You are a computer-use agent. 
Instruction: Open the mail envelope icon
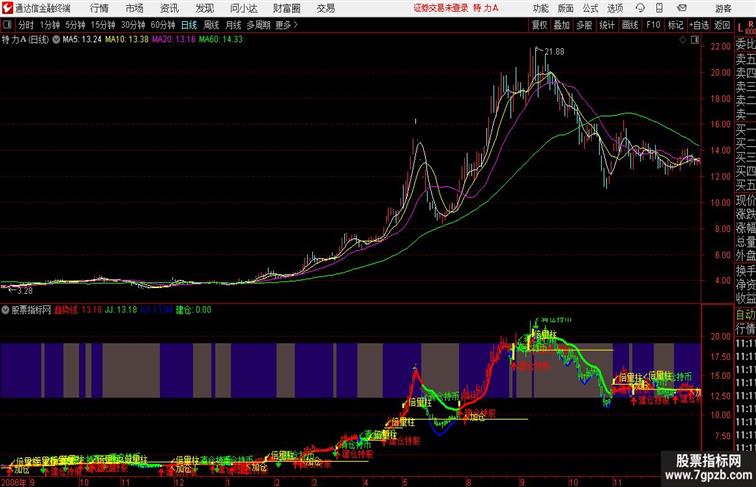[682, 8]
